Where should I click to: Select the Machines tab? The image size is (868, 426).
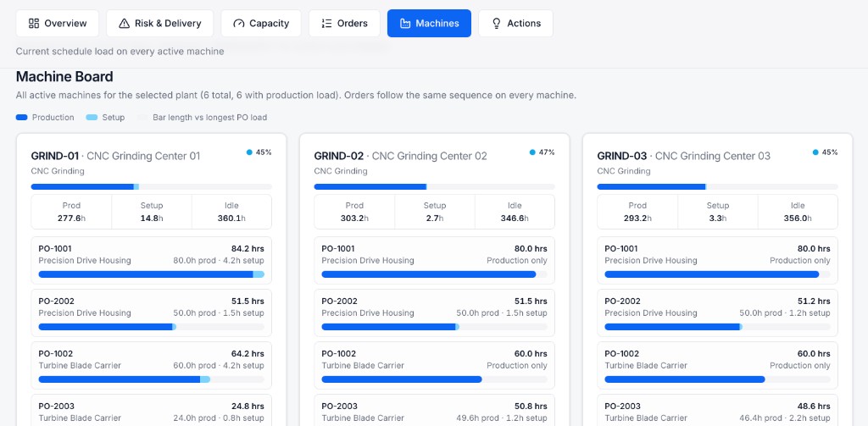(x=429, y=23)
